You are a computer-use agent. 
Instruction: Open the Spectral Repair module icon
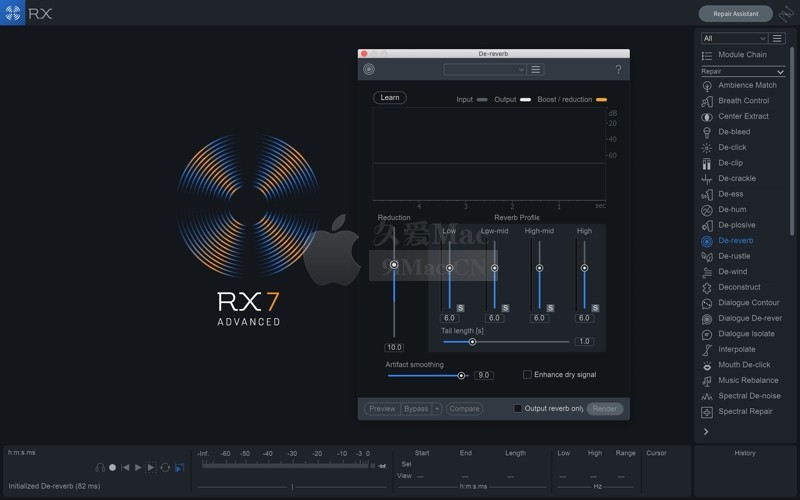(707, 412)
